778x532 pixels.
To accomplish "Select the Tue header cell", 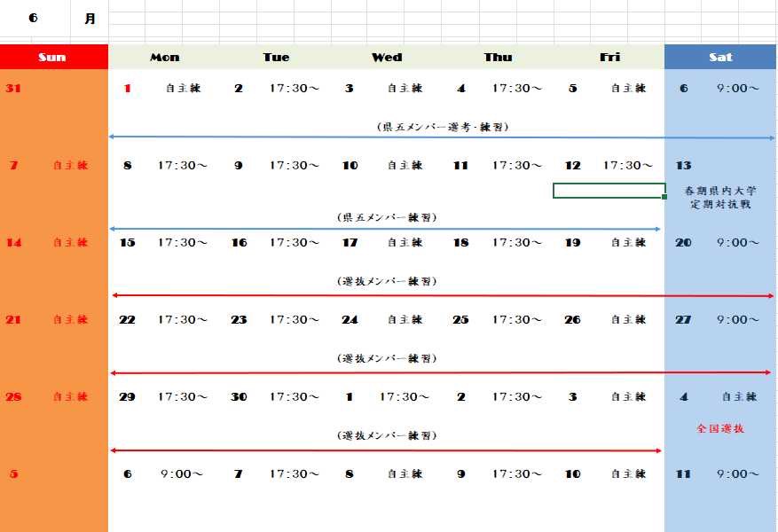I will click(x=276, y=57).
